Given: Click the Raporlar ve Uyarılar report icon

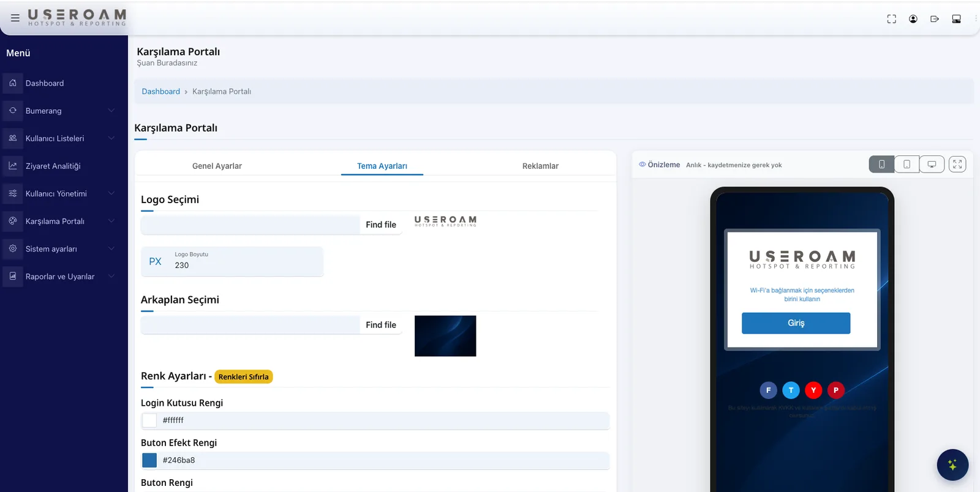Looking at the screenshot, I should 13,276.
